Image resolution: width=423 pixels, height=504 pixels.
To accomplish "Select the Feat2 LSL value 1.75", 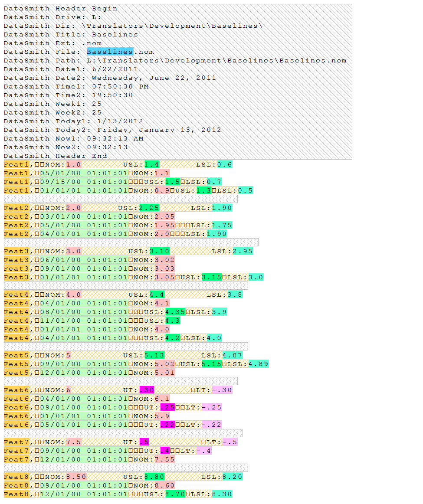I will [x=222, y=225].
